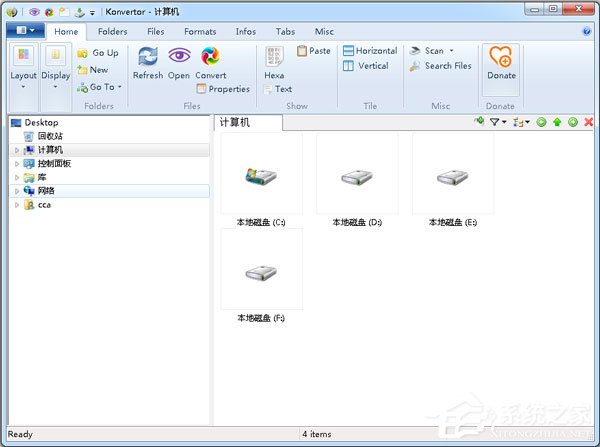This screenshot has height=447, width=600.
Task: Click the Convert colorful icon
Action: point(210,56)
